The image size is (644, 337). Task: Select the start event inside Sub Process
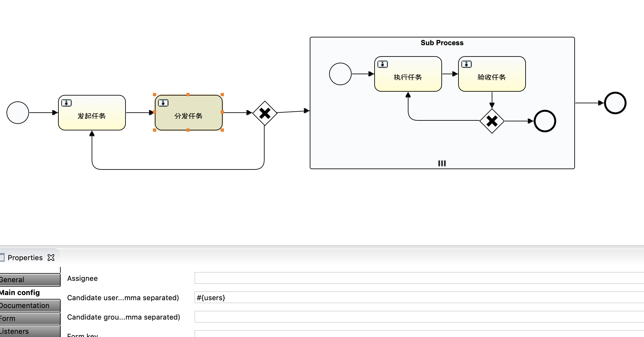[340, 74]
